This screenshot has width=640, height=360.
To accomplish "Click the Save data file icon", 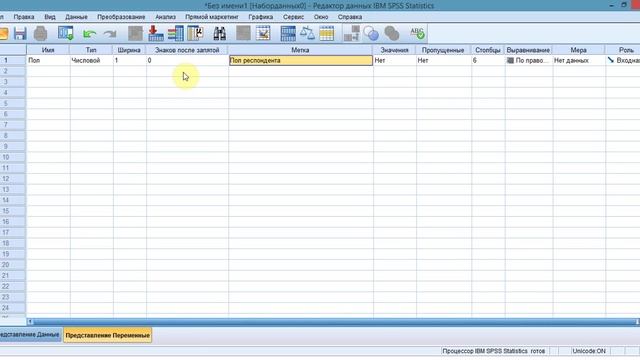I will pos(20,33).
